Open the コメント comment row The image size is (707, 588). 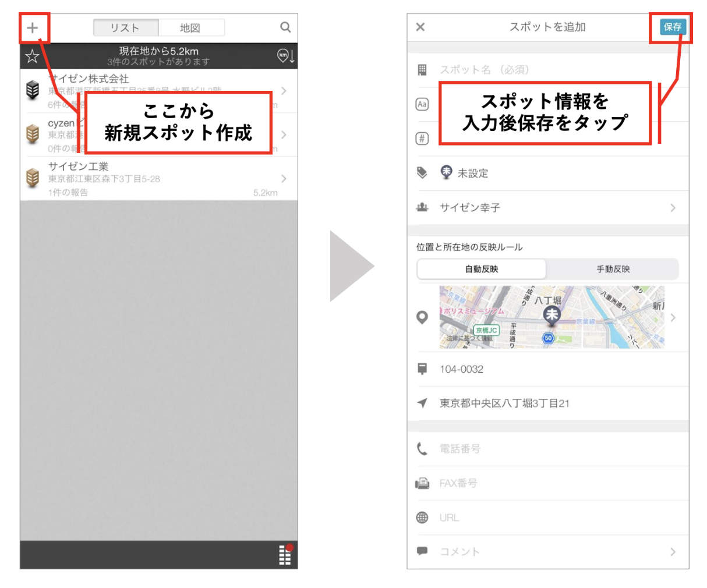point(547,552)
